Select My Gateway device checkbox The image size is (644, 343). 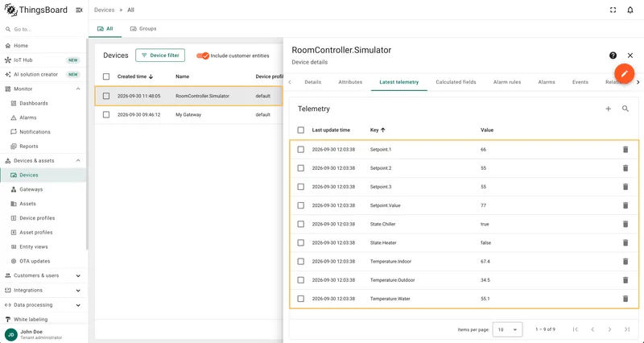106,114
